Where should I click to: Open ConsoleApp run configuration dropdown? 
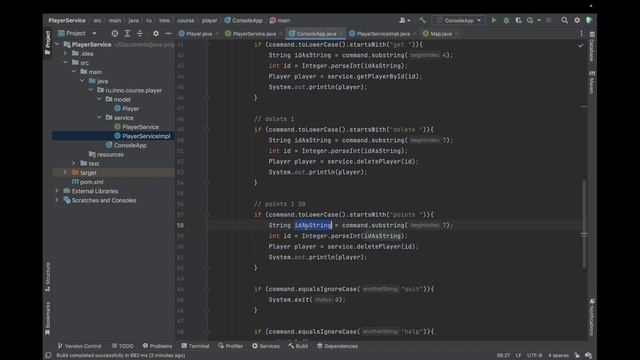(459, 20)
